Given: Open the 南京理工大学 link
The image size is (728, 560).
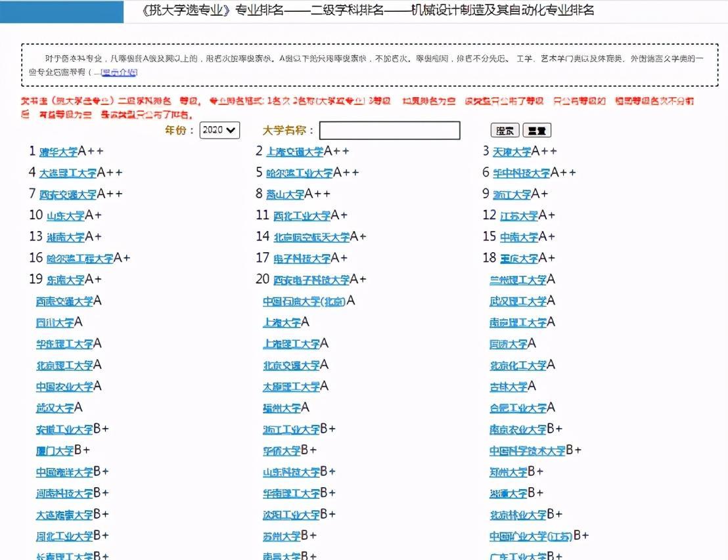Looking at the screenshot, I should [518, 322].
